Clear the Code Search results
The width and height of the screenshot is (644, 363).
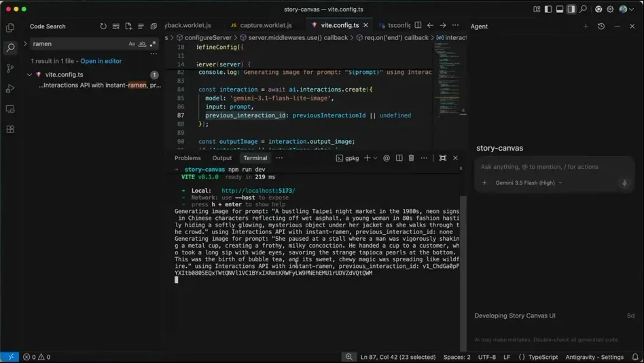(115, 26)
